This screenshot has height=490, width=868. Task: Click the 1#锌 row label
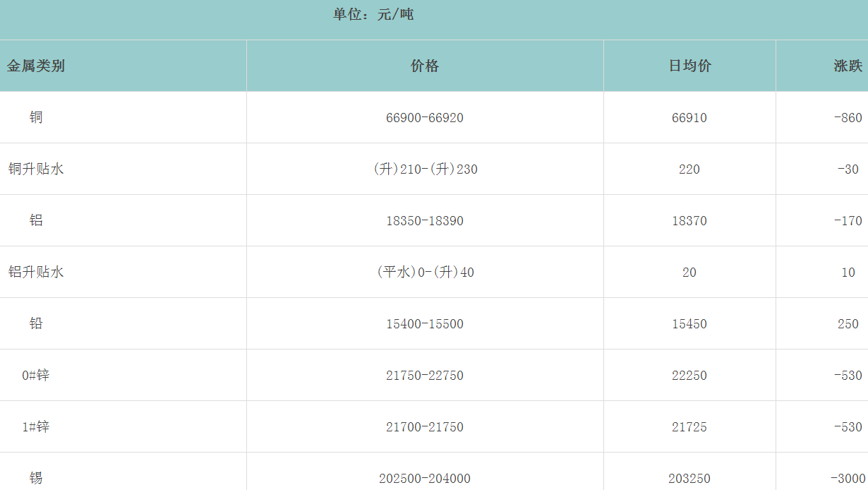(x=36, y=426)
